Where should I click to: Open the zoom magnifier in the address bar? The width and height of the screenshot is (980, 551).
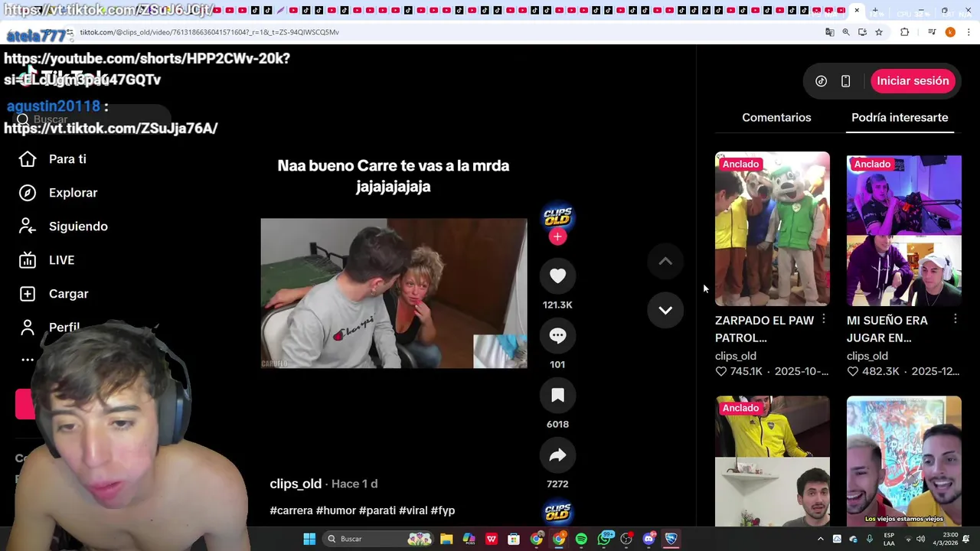click(846, 32)
